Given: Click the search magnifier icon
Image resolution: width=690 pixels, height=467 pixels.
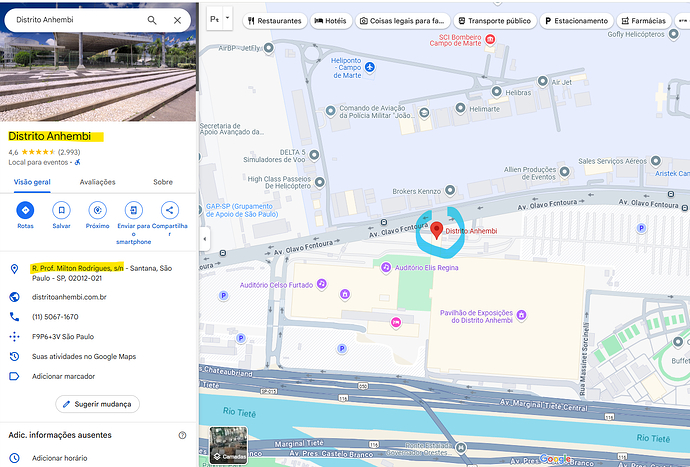Looking at the screenshot, I should [x=152, y=20].
